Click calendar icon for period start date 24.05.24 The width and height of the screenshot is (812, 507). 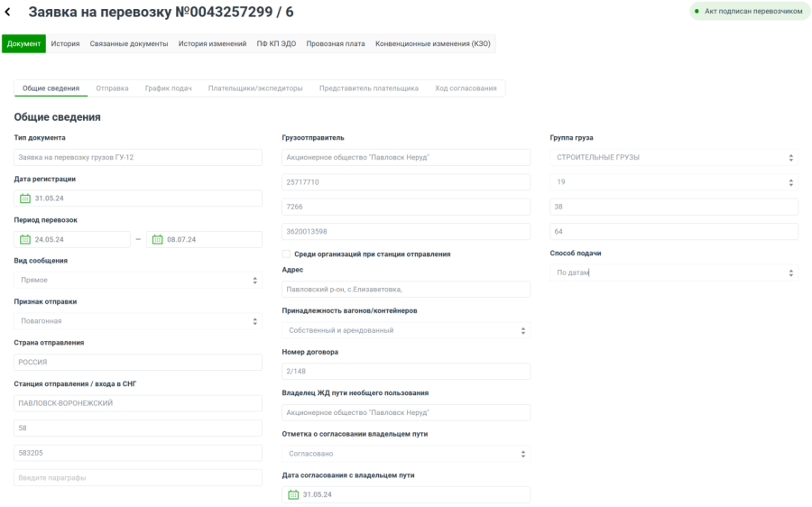[x=25, y=239]
